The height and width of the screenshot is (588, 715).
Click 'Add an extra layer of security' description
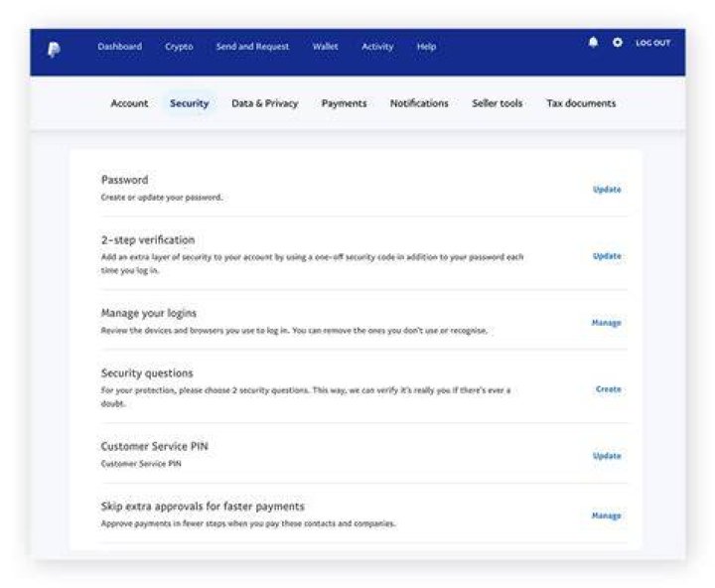pos(312,263)
